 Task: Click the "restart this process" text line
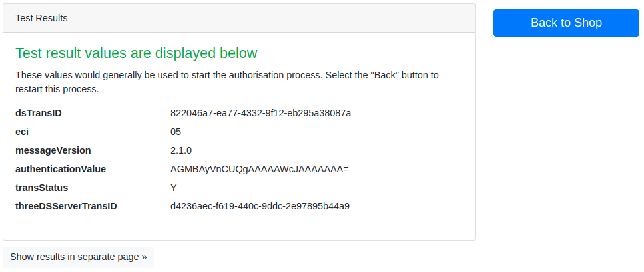coord(57,89)
